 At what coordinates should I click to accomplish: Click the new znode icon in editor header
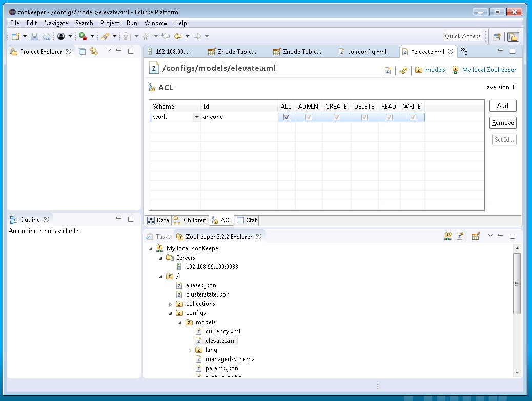coord(388,70)
